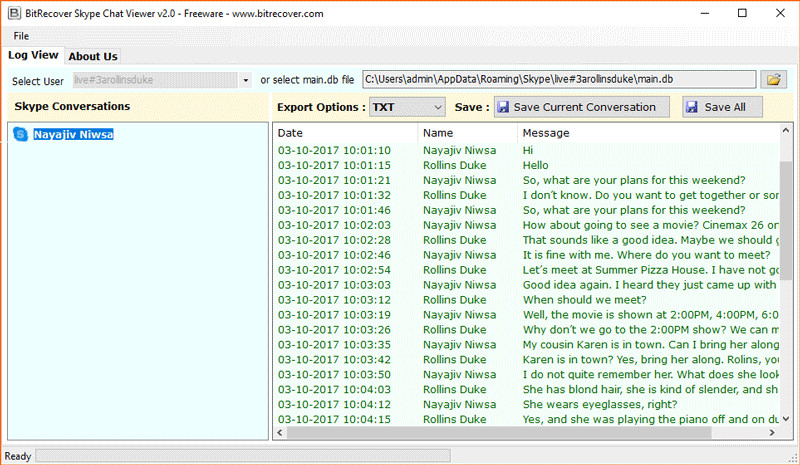Expand the Select User dropdown

(246, 80)
